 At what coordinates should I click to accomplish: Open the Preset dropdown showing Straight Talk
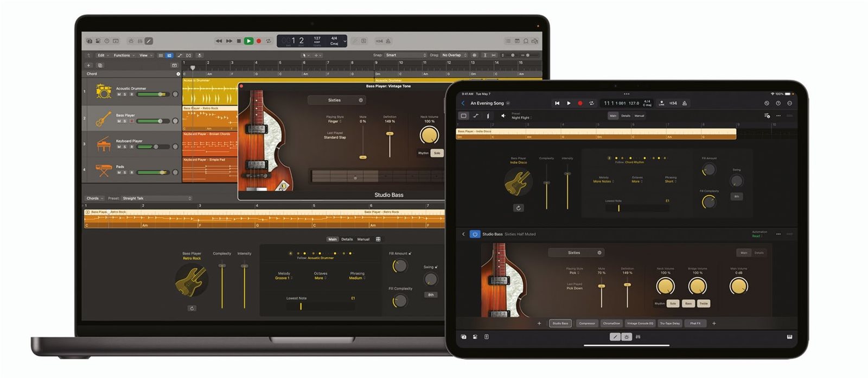click(156, 198)
